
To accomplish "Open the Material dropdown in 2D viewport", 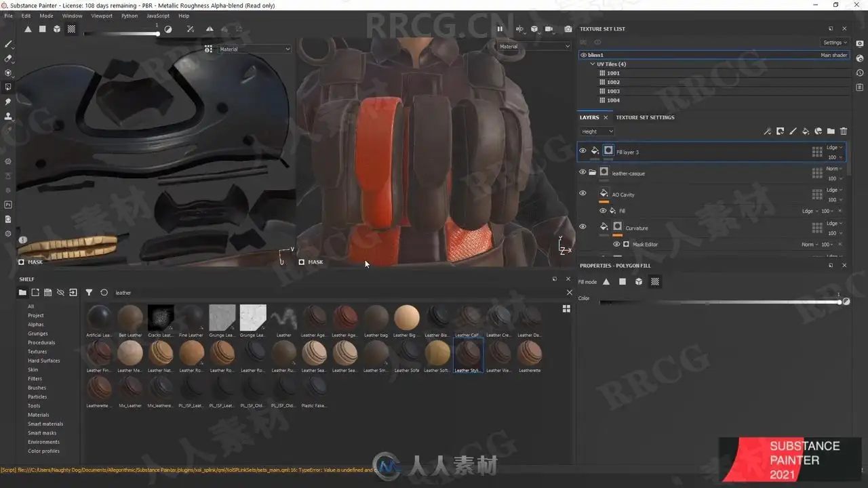I will tap(255, 49).
